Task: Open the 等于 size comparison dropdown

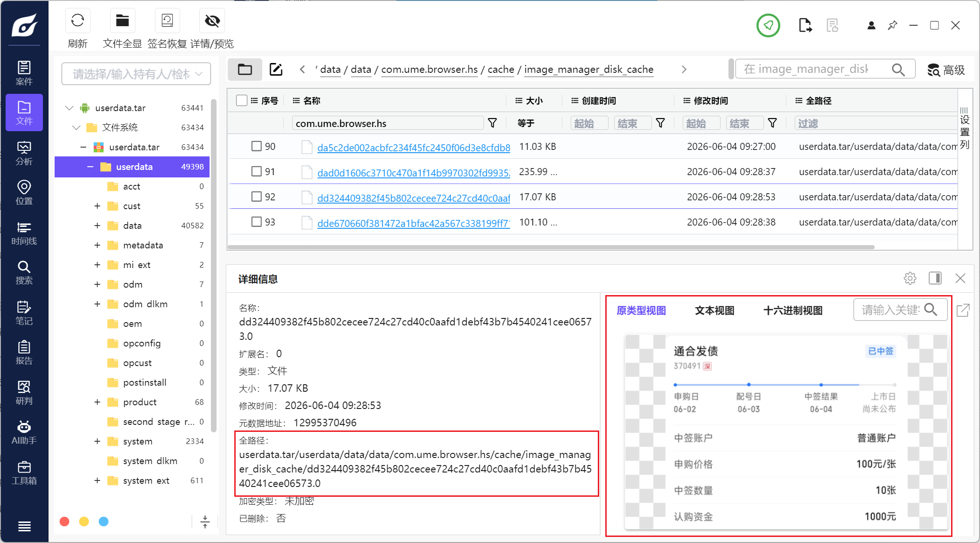Action: tap(526, 123)
